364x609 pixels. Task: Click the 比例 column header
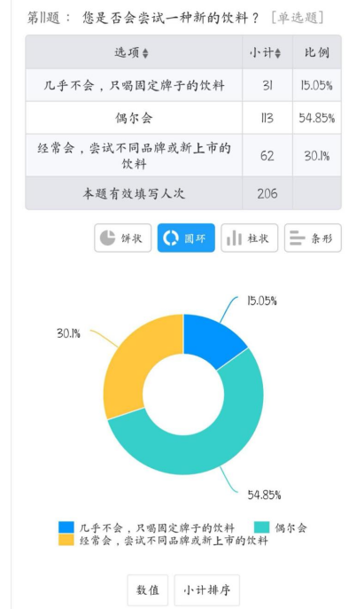pyautogui.click(x=317, y=52)
